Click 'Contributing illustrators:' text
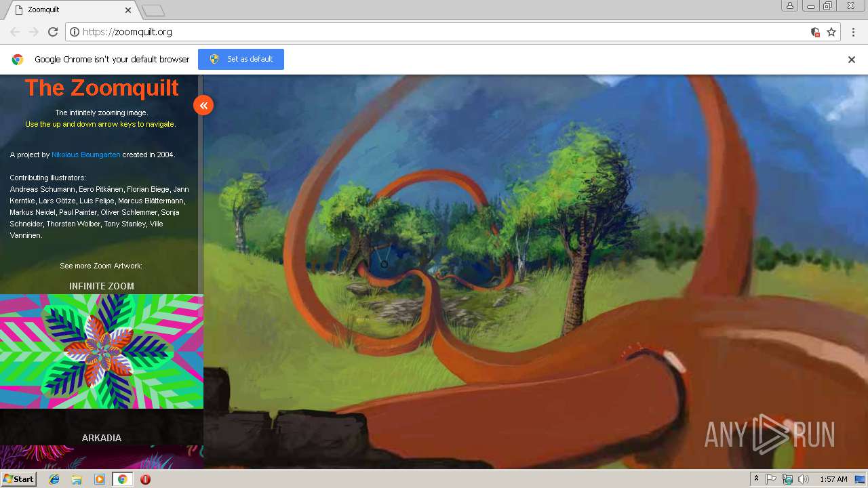 (x=48, y=178)
